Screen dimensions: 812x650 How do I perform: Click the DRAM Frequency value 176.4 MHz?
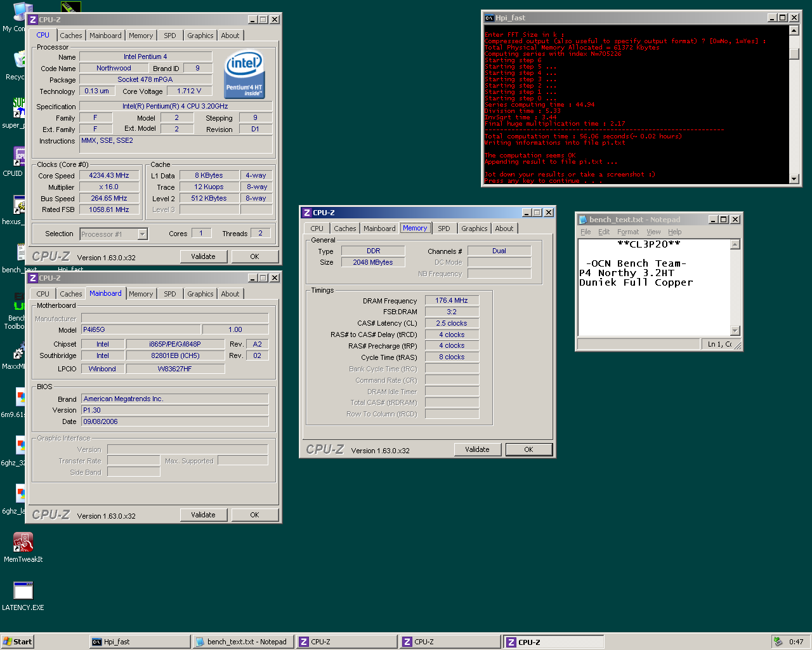(452, 301)
